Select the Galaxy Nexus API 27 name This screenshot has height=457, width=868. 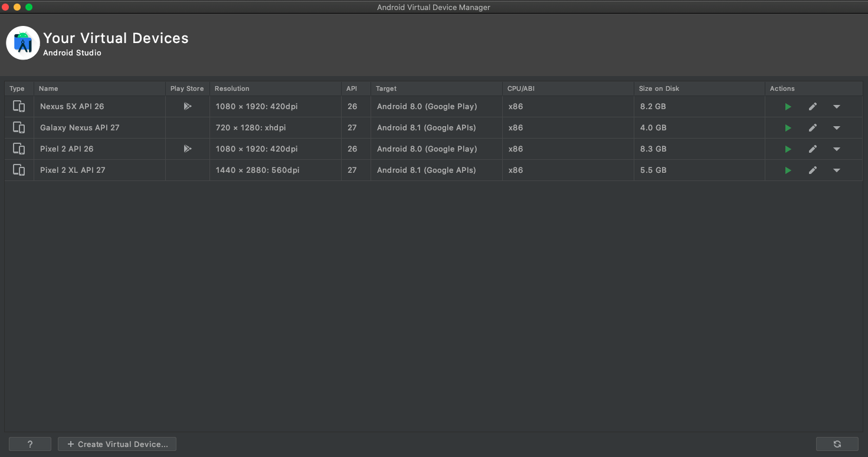[80, 128]
